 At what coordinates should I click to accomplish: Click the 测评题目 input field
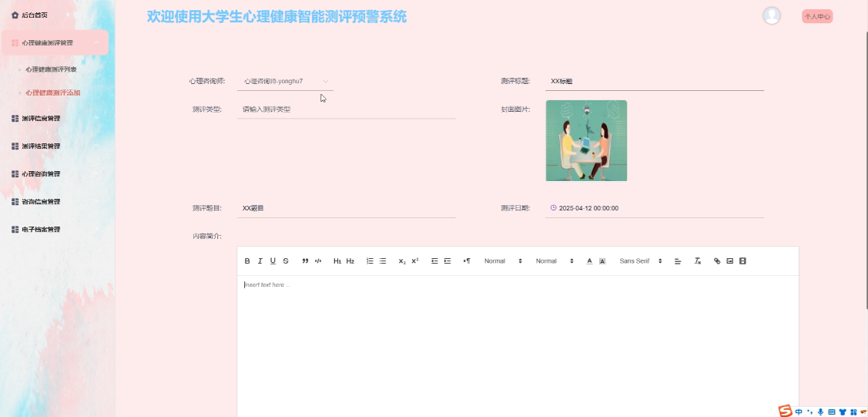346,208
